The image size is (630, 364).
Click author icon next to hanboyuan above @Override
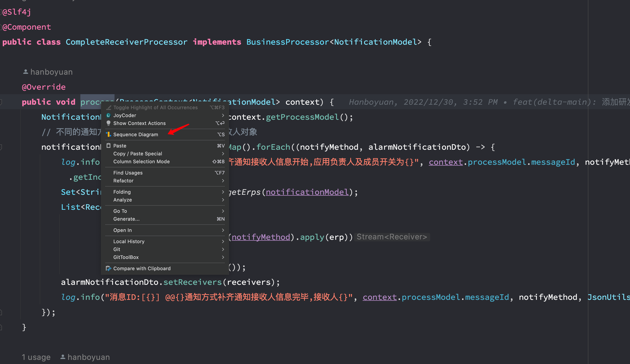point(26,72)
